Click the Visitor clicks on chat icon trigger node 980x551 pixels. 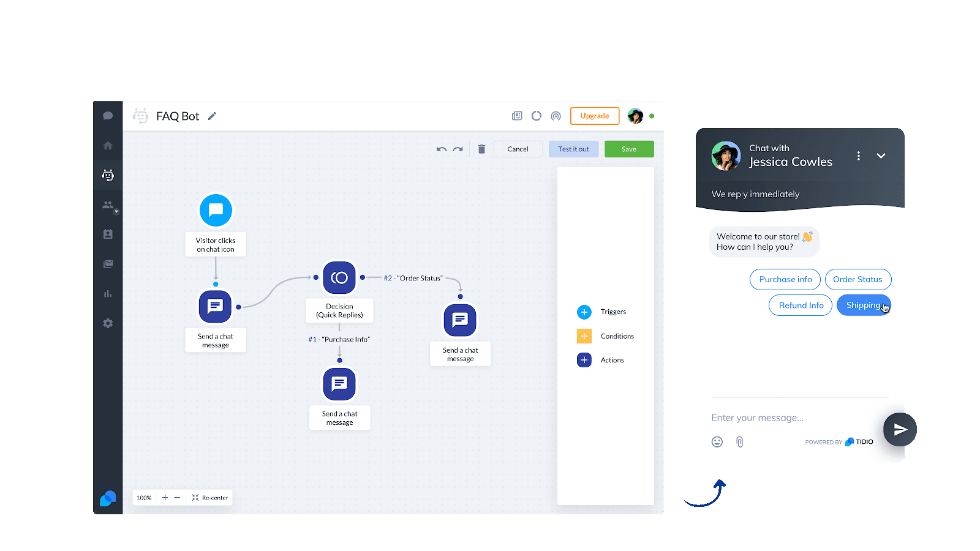(x=216, y=210)
